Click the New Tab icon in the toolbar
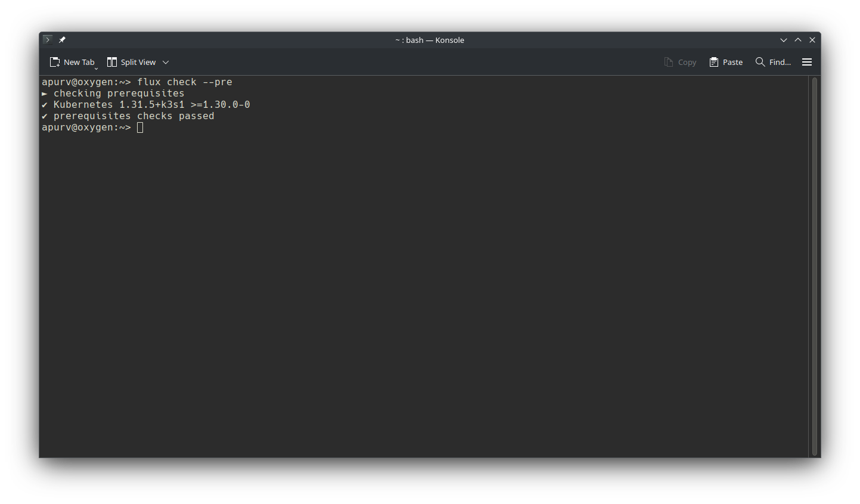 click(x=55, y=62)
